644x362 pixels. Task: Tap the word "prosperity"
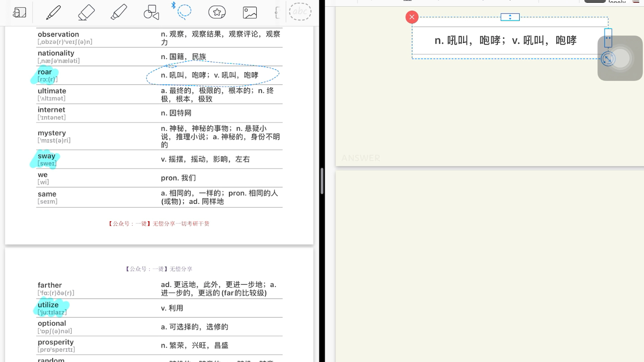click(x=55, y=342)
